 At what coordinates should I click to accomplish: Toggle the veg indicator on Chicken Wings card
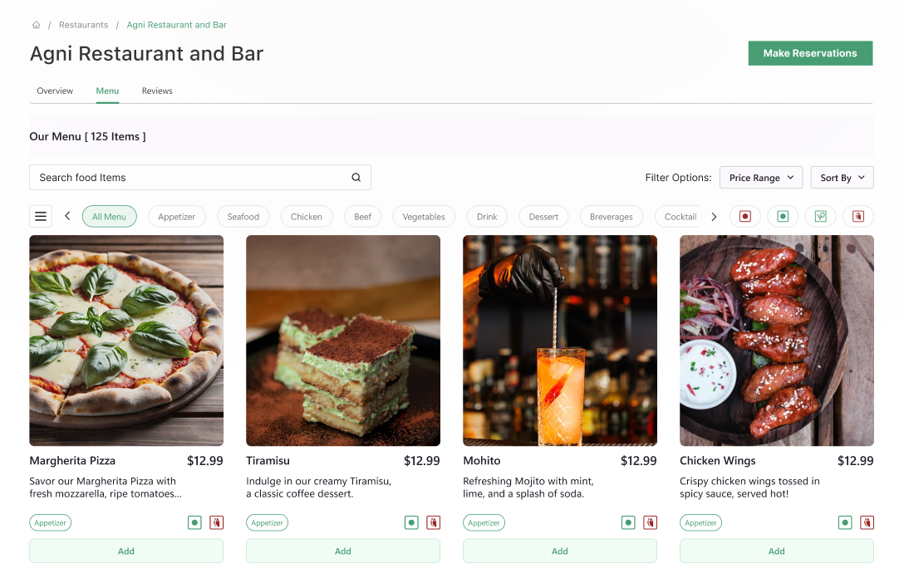(844, 522)
